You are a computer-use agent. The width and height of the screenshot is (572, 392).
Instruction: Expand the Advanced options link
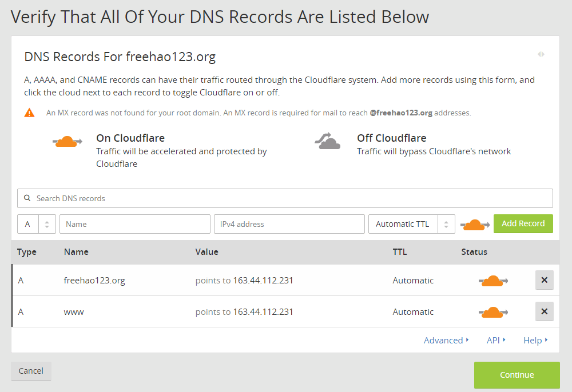coord(446,340)
